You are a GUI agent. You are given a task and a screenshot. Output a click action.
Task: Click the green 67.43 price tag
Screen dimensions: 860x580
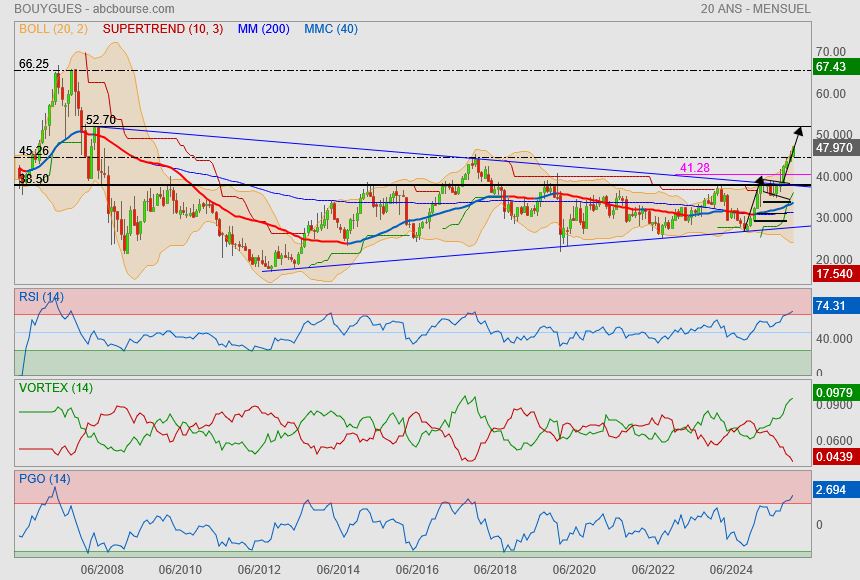point(831,67)
